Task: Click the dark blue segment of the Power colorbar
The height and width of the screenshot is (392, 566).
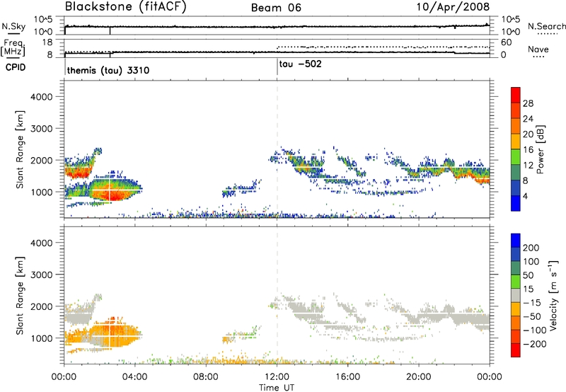Action: click(516, 204)
